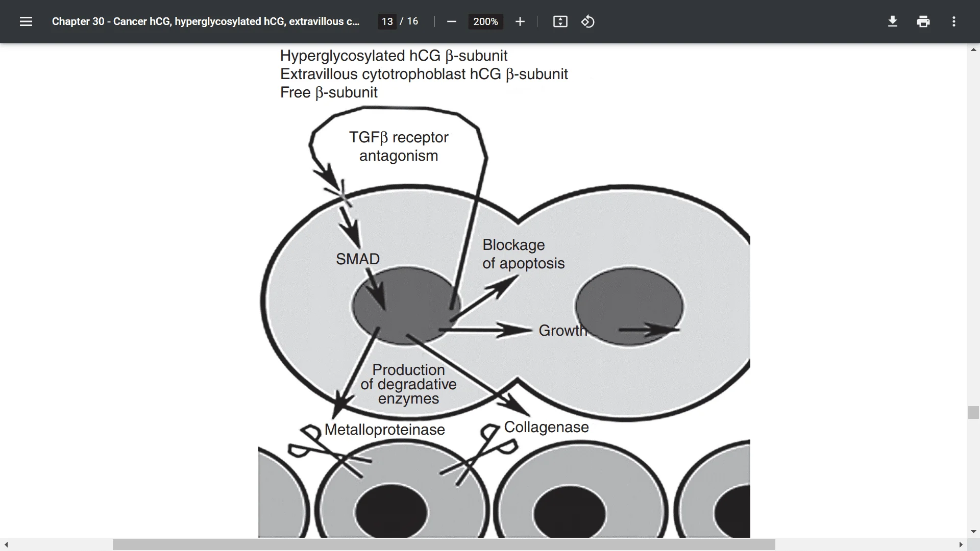Viewport: 980px width, 551px height.
Task: Rotate the document counterclockwise
Action: (588, 21)
